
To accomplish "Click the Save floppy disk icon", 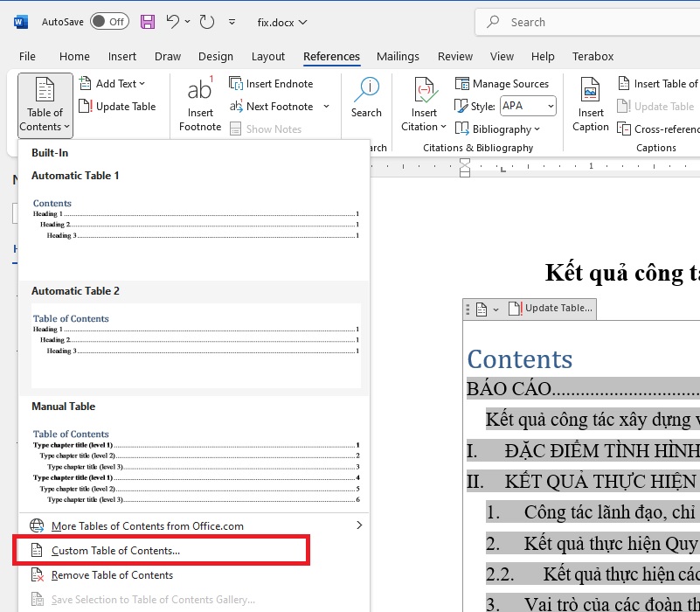I will 148,22.
